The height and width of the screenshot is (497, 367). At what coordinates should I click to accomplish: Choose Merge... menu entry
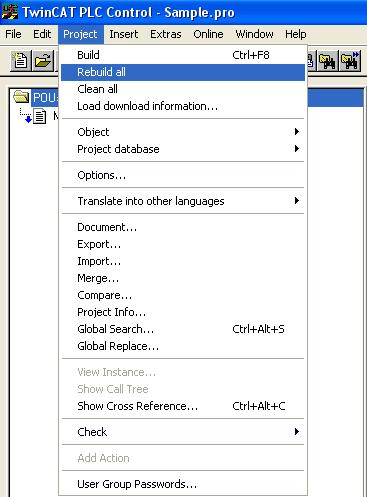point(183,278)
